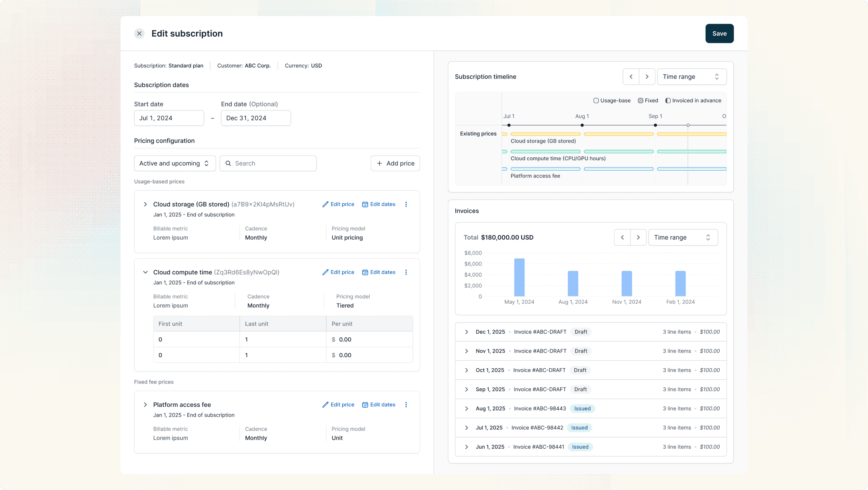
Task: Open the Active and upcoming filter dropdown
Action: [175, 163]
